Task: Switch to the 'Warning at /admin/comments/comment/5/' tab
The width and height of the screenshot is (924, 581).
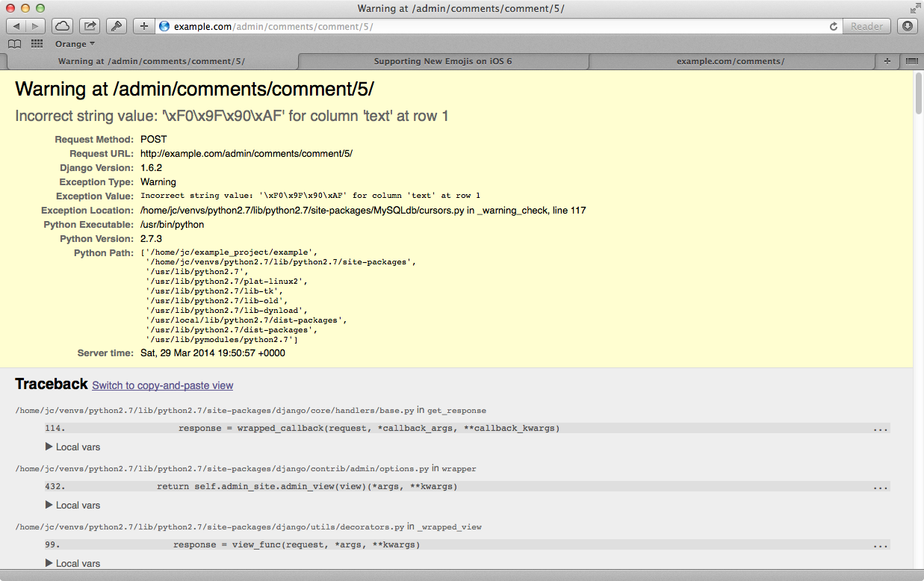Action: [x=151, y=61]
